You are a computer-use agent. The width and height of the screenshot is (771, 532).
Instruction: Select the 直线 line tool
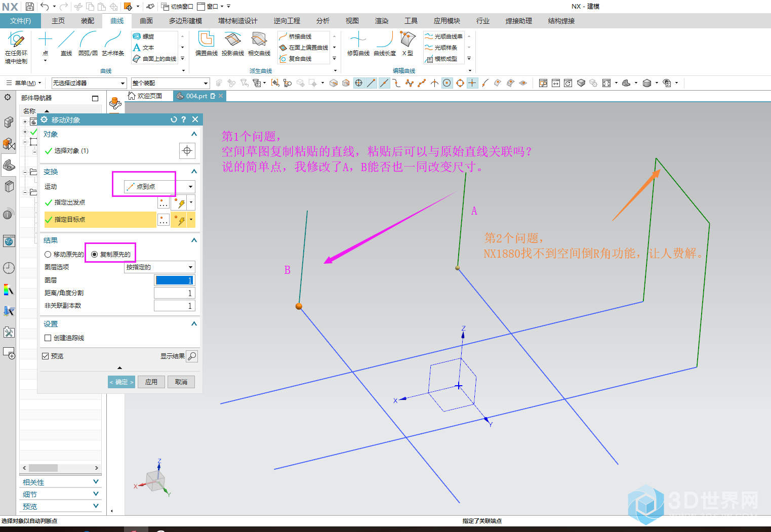point(66,44)
